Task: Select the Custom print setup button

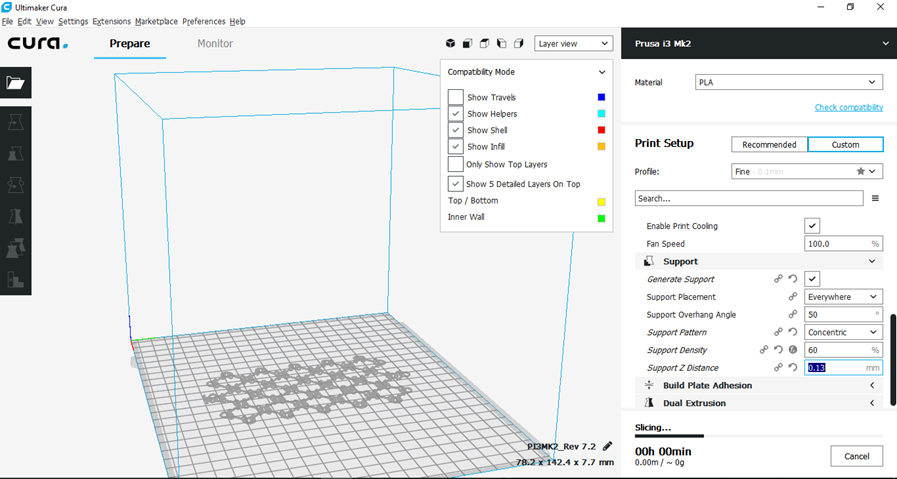Action: click(x=846, y=144)
